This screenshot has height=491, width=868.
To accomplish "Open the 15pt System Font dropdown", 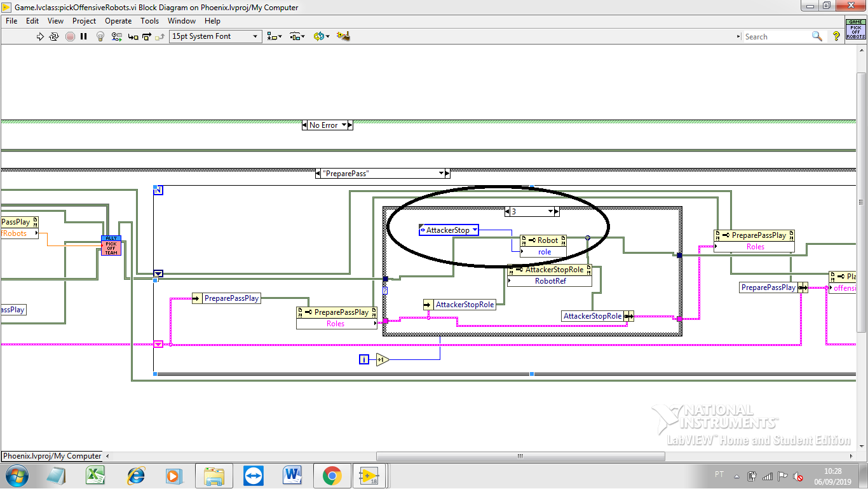I will click(x=215, y=36).
